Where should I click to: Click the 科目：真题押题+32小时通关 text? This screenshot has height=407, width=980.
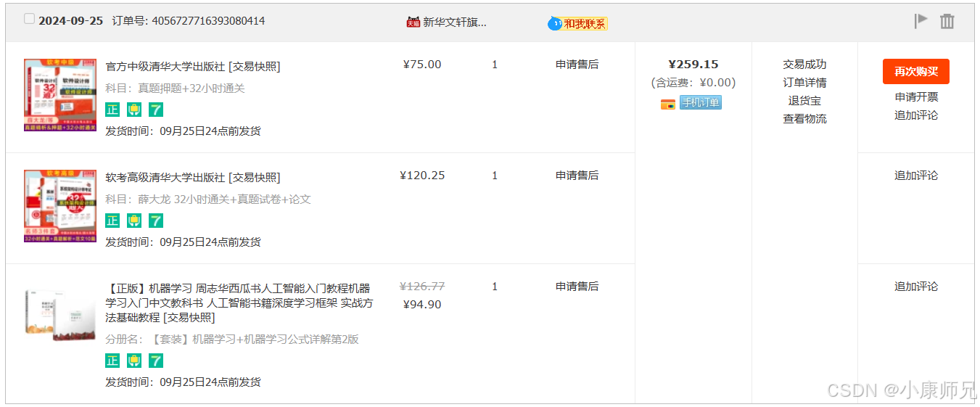(x=175, y=89)
